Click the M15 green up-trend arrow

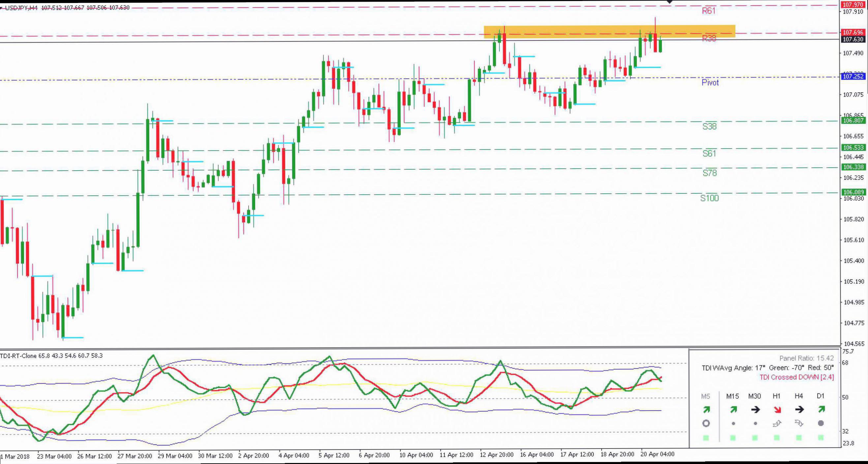(x=733, y=410)
